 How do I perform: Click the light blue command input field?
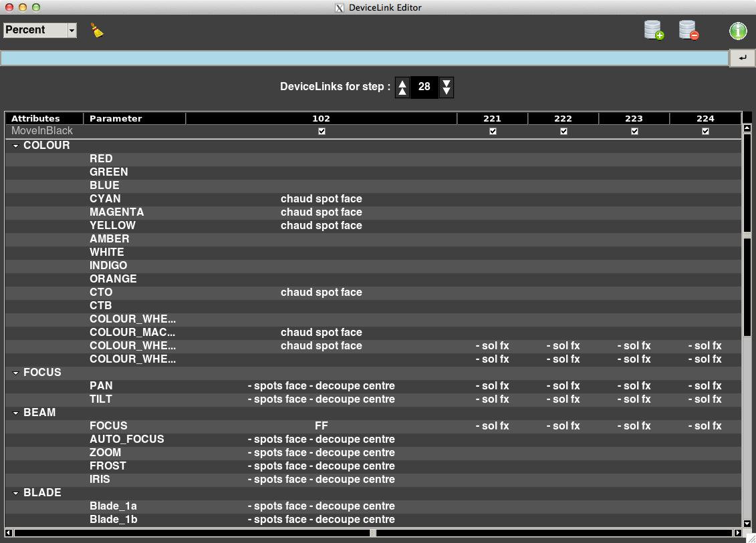364,58
